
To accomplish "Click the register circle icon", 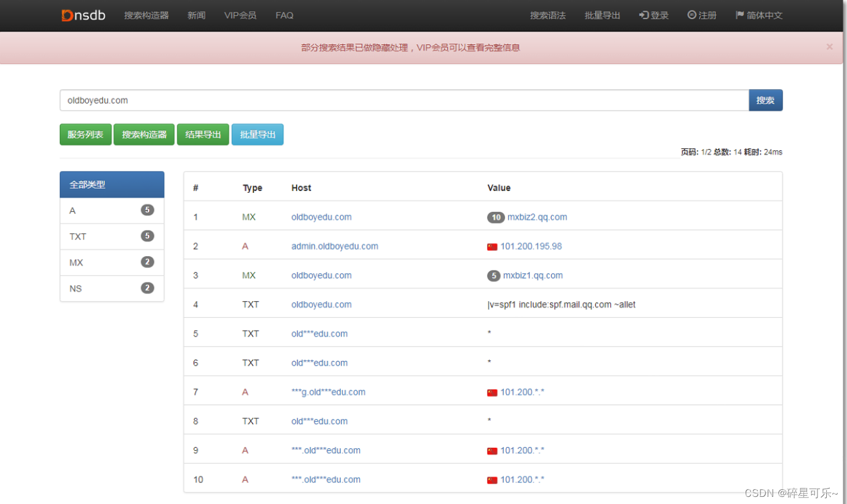I will click(691, 15).
